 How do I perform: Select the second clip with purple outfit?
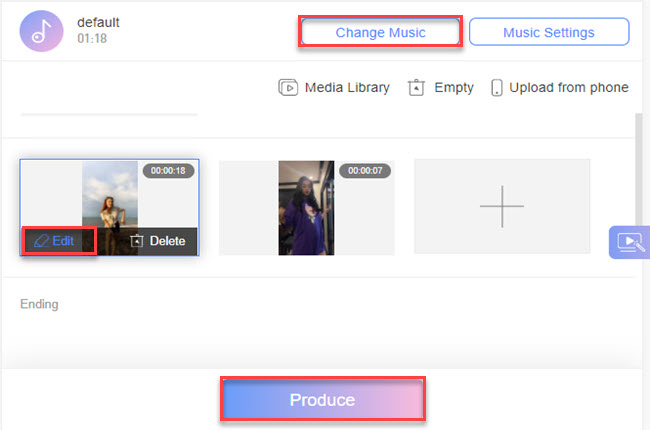(306, 208)
